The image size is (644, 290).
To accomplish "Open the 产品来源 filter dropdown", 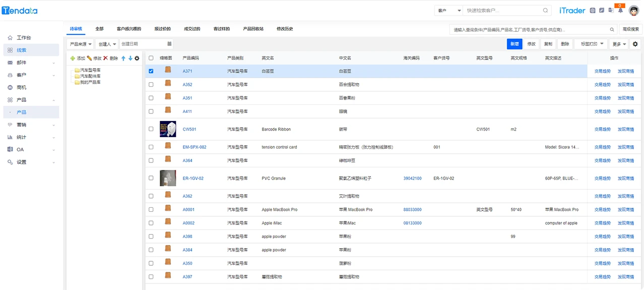I will click(x=80, y=44).
